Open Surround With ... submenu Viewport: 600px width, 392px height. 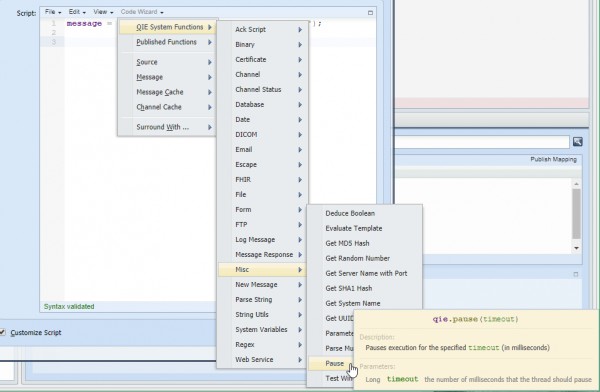[168, 127]
